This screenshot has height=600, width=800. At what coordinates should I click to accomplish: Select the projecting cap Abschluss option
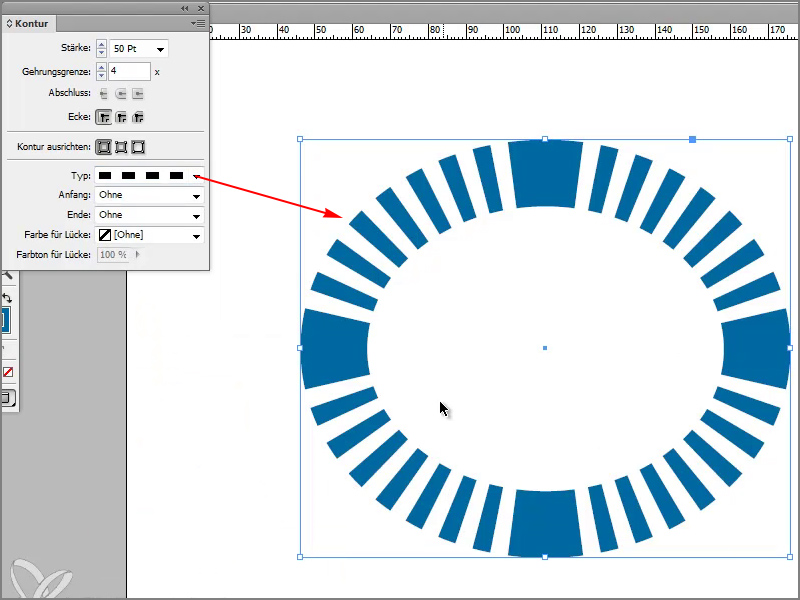[x=138, y=93]
